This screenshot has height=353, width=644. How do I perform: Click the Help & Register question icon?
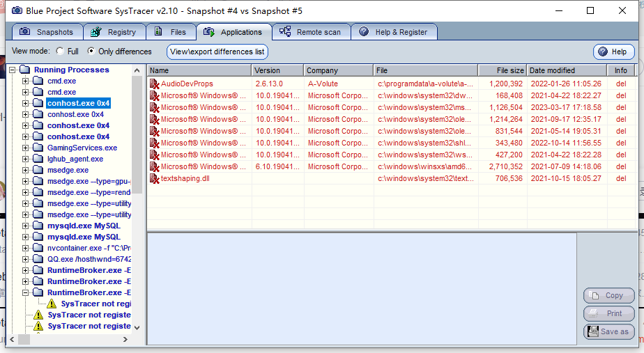click(x=364, y=31)
